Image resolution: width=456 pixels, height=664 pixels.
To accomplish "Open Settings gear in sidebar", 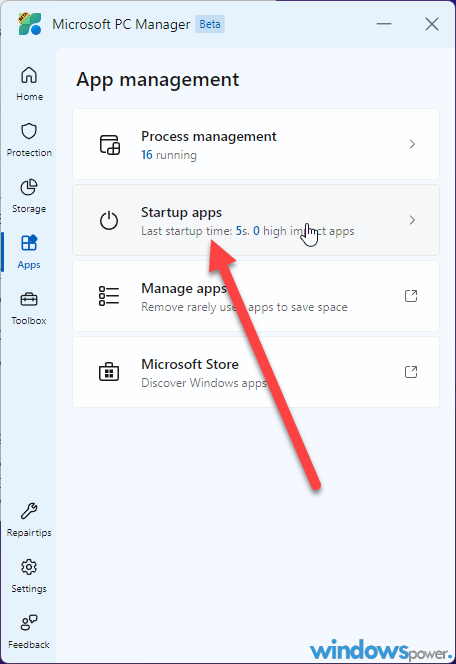I will tap(29, 575).
